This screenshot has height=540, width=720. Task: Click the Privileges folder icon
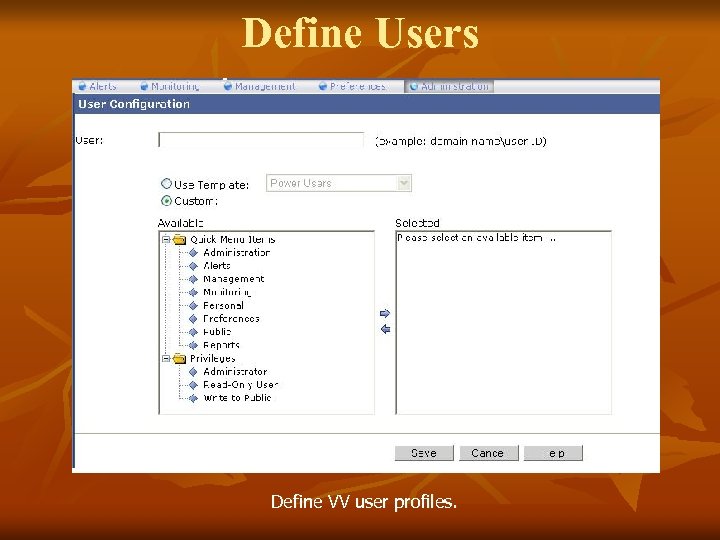180,359
